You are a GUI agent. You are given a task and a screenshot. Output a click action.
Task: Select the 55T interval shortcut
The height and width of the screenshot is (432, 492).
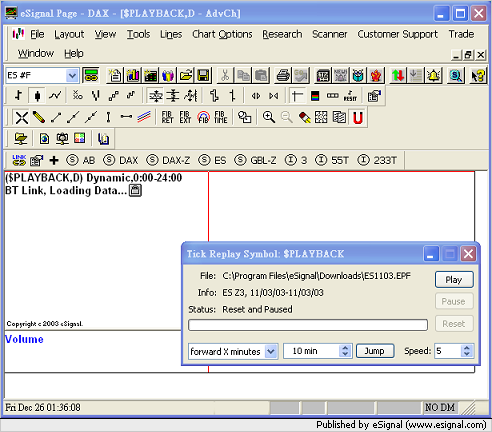332,160
